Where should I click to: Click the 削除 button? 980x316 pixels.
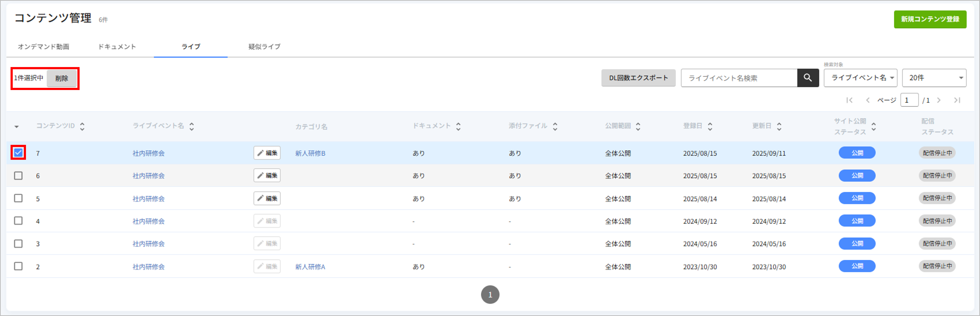[x=62, y=78]
